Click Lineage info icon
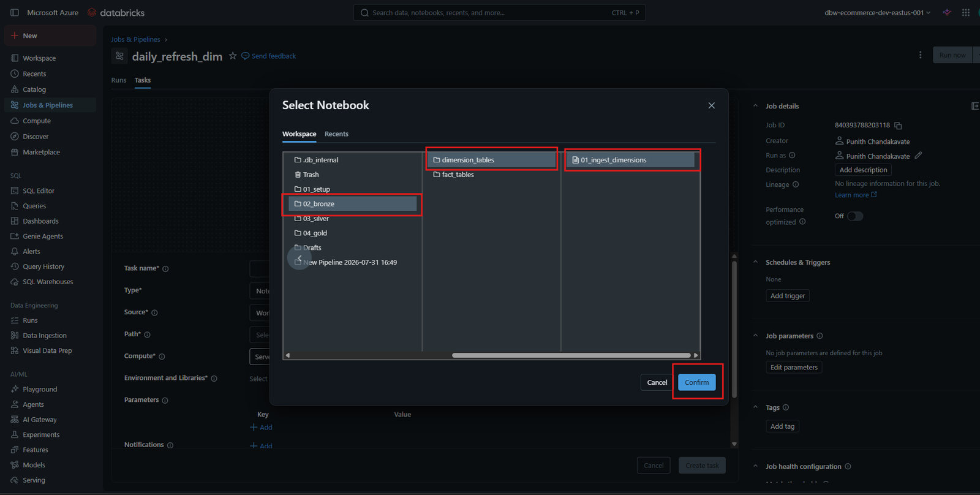Viewport: 980px width, 495px height. (796, 184)
